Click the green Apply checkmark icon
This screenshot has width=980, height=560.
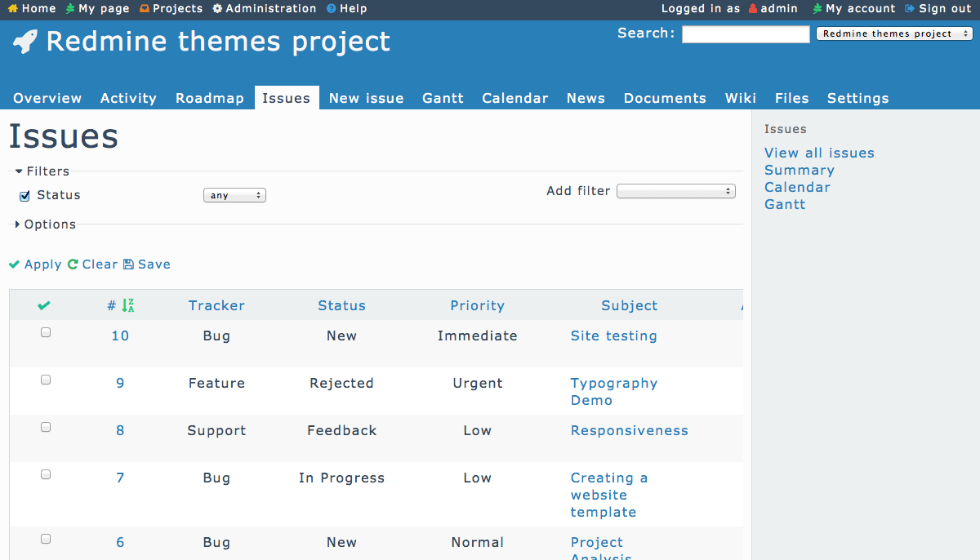click(x=15, y=264)
